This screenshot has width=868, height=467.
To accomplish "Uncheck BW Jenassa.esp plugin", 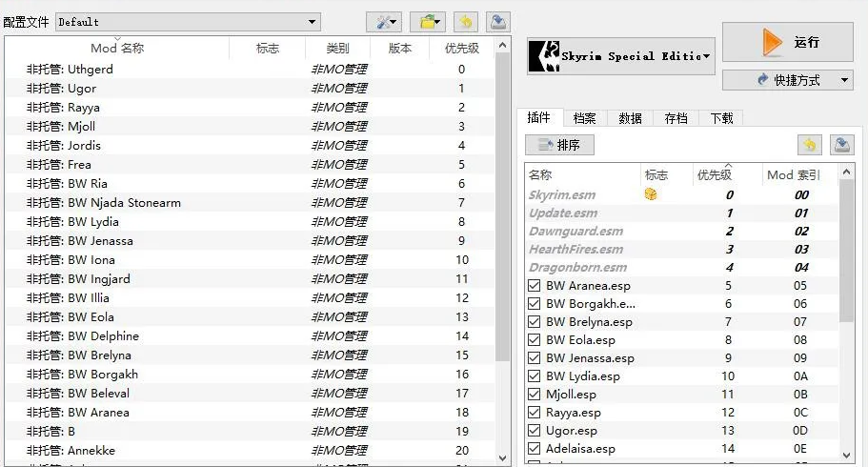I will click(535, 357).
